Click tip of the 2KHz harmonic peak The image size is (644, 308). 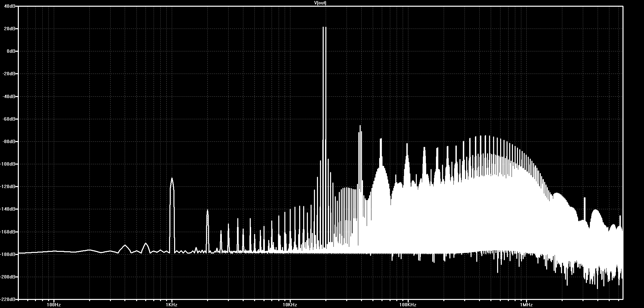(207, 210)
